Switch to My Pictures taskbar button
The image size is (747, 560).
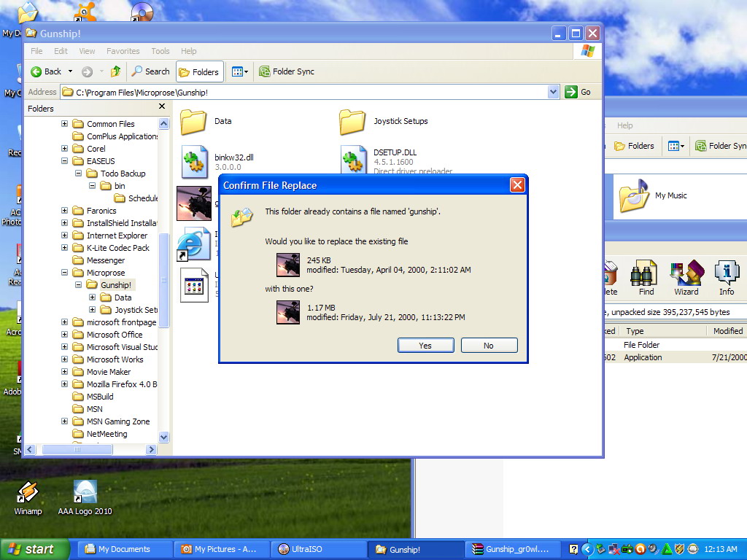[x=222, y=550]
